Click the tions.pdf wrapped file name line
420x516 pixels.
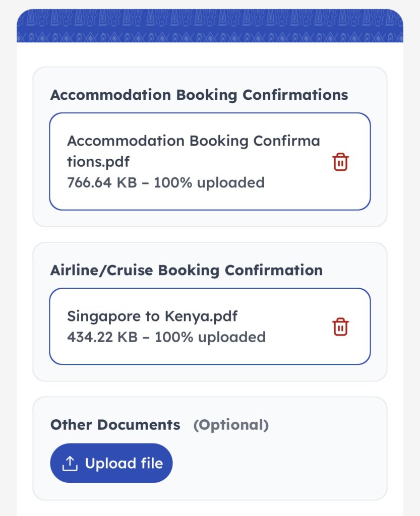tap(98, 162)
